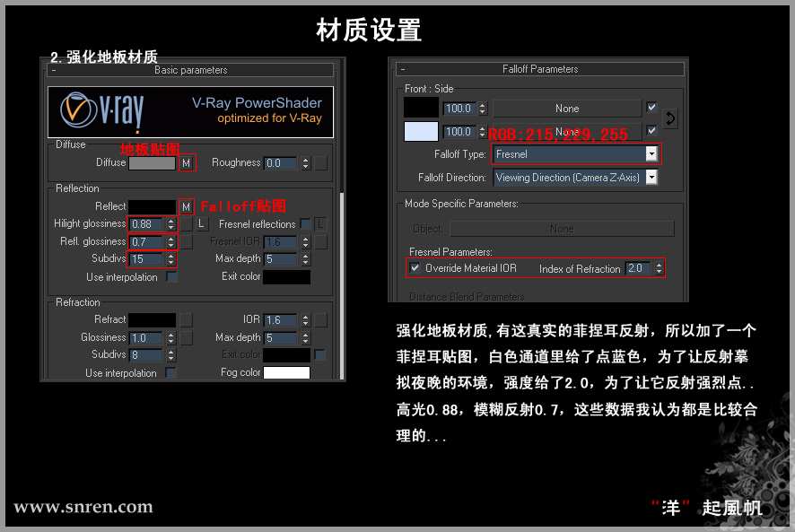The image size is (795, 532).
Task: Click Refl. glossiness spinner arrows
Action: pyautogui.click(x=170, y=242)
